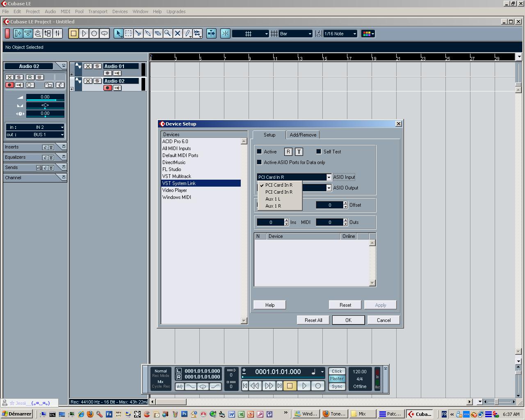Toggle Mute on Audio 01 track
Screen dimensions: 525x420
[x=88, y=66]
